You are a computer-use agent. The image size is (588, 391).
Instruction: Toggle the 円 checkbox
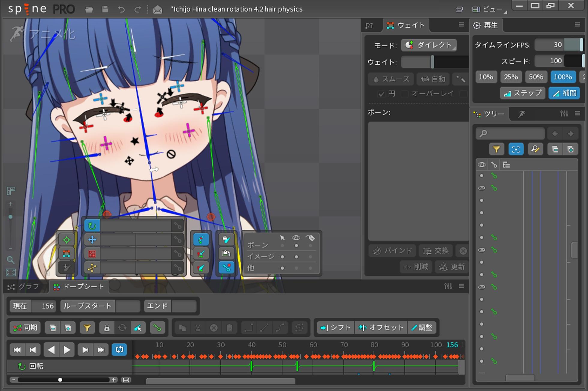(x=382, y=94)
